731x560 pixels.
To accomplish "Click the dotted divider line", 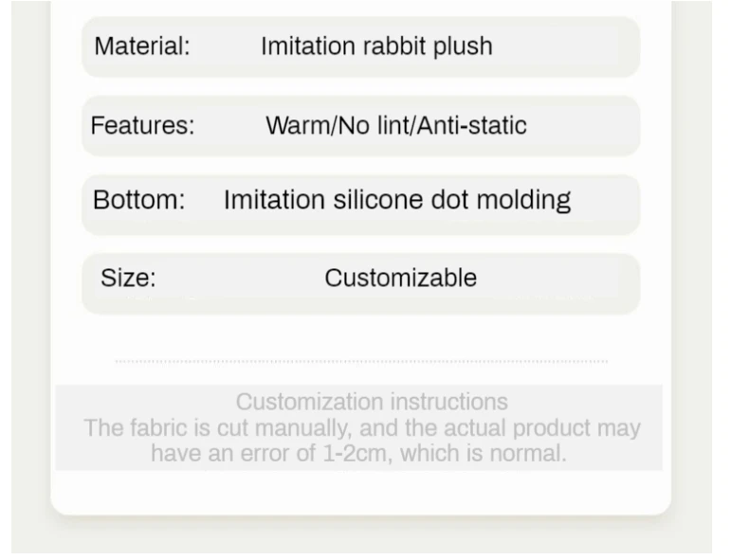I will [361, 361].
